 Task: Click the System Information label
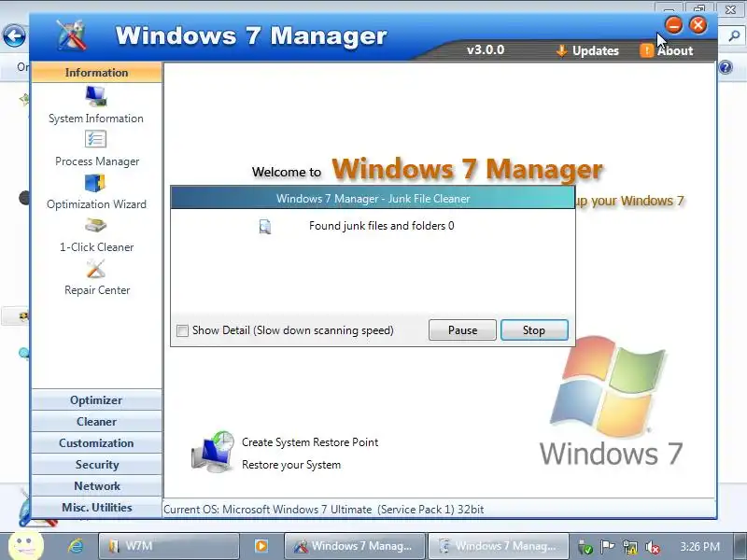click(96, 119)
